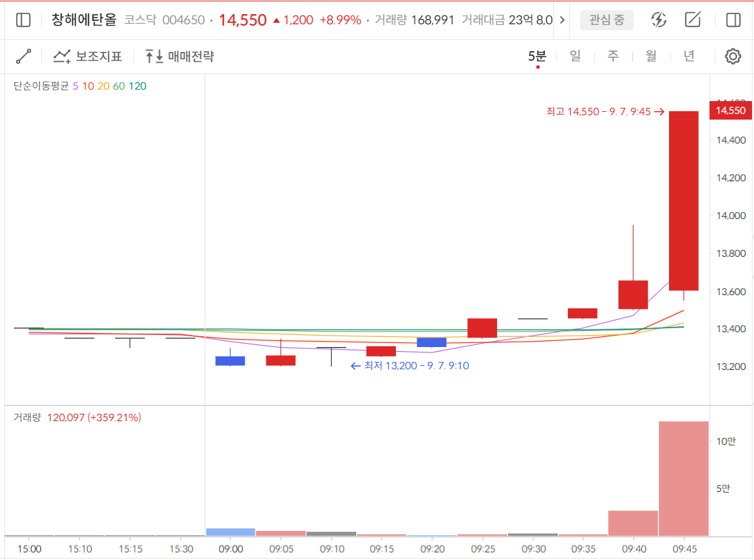Open chart settings gear icon
The height and width of the screenshot is (560, 754).
click(x=733, y=56)
